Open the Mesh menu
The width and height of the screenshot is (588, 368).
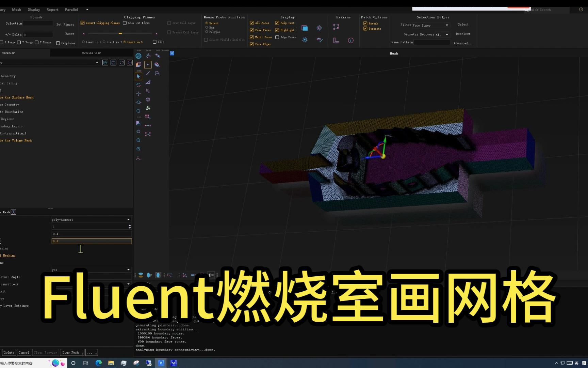point(16,10)
